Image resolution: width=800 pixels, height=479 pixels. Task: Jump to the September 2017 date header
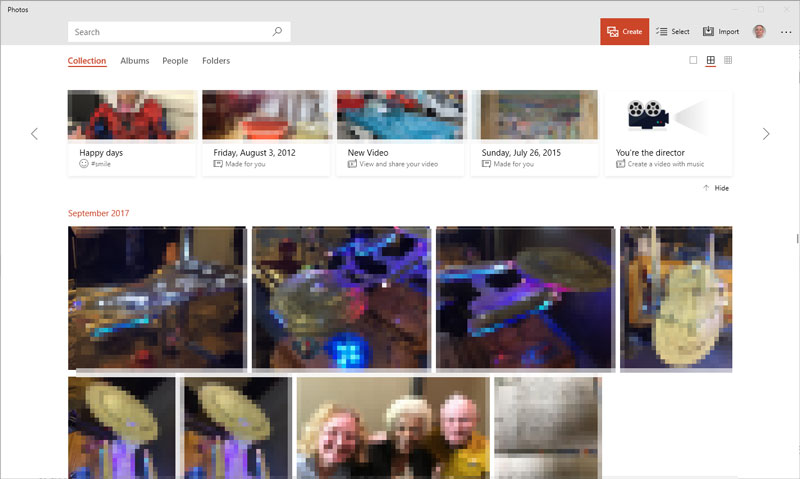98,213
